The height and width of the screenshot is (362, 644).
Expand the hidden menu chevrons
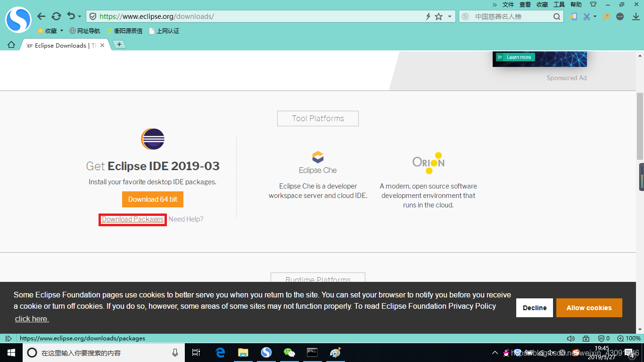point(495,4)
